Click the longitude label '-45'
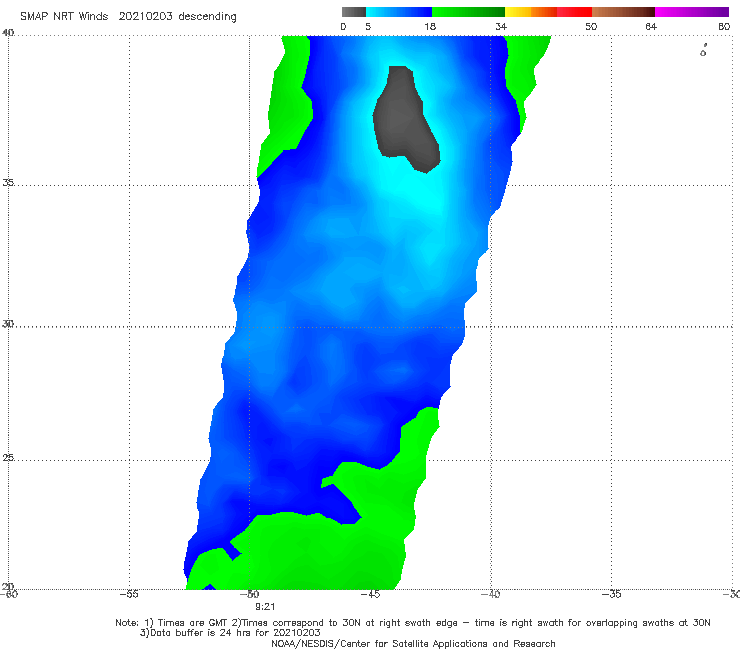 pyautogui.click(x=370, y=594)
